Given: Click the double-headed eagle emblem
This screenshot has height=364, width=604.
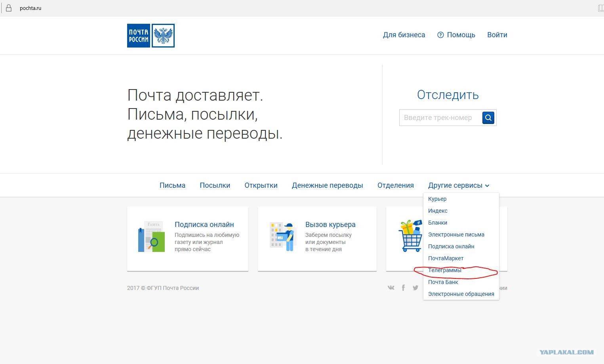Looking at the screenshot, I should (x=163, y=36).
